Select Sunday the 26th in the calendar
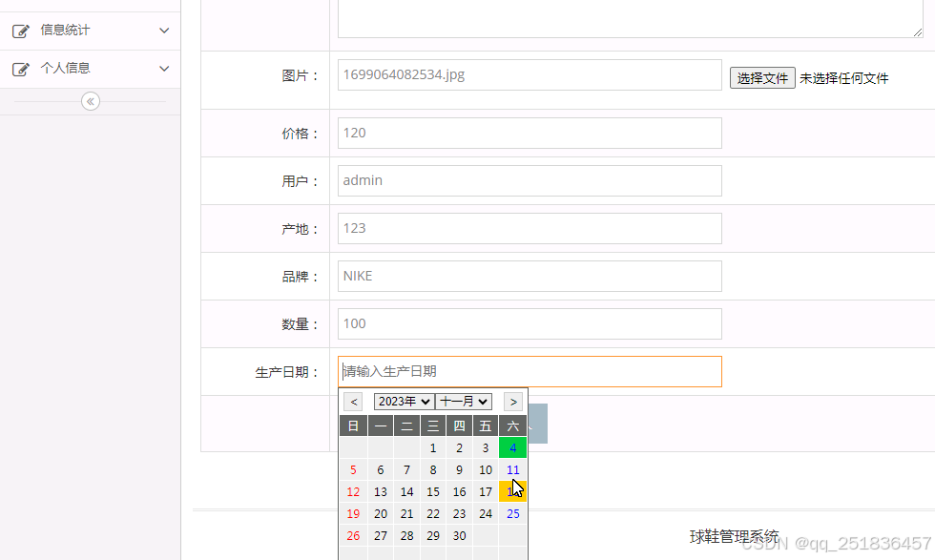Screen dimensions: 935x560 point(353,536)
